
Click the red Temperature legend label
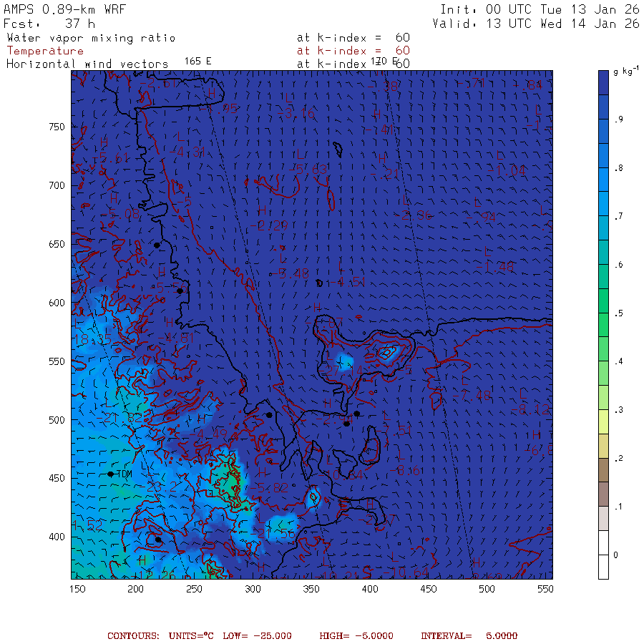point(45,51)
